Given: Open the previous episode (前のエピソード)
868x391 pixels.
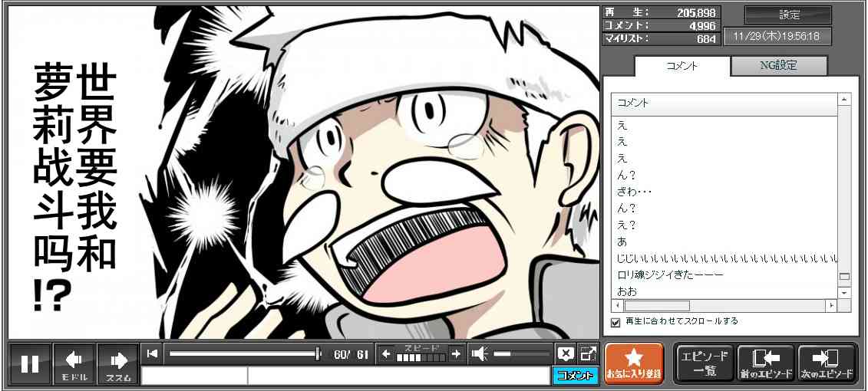Looking at the screenshot, I should point(765,363).
